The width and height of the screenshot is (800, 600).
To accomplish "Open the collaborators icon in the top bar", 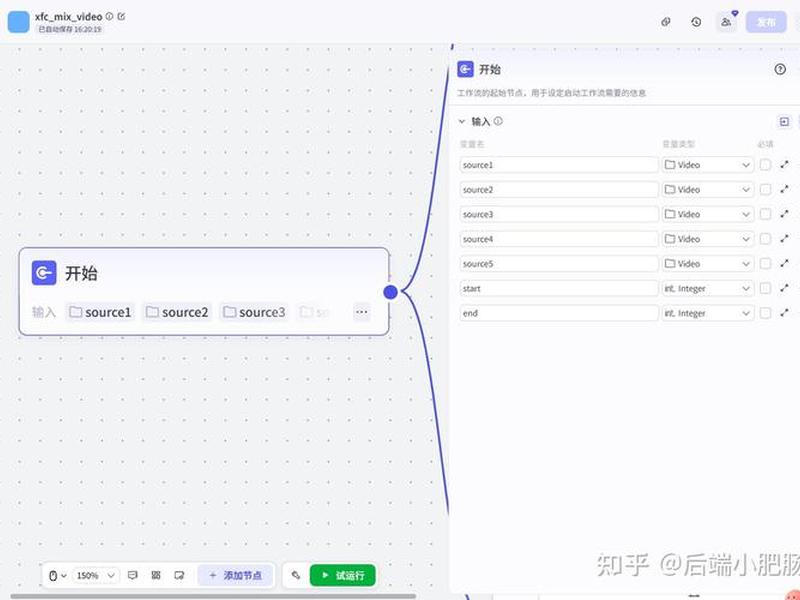I will point(726,22).
